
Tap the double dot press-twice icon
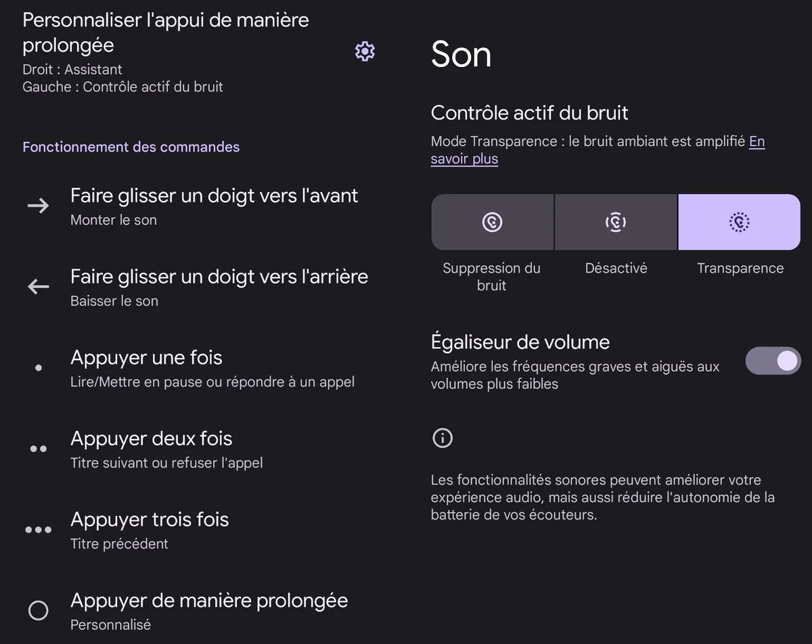[39, 448]
